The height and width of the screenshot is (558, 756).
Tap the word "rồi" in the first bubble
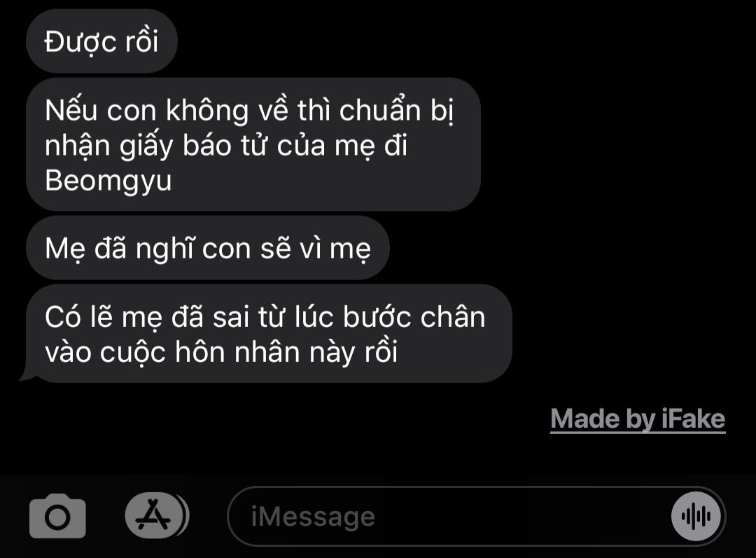tap(141, 41)
